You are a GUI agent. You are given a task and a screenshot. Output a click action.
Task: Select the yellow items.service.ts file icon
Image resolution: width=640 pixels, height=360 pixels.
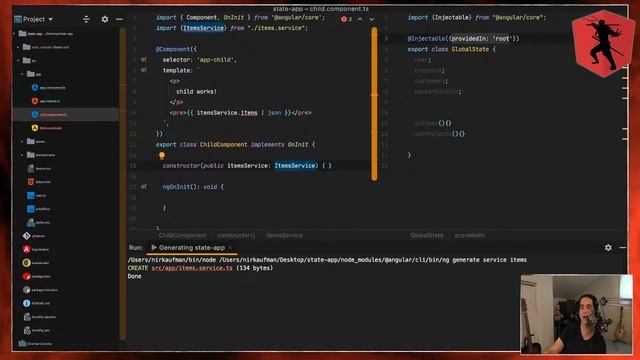tap(35, 128)
